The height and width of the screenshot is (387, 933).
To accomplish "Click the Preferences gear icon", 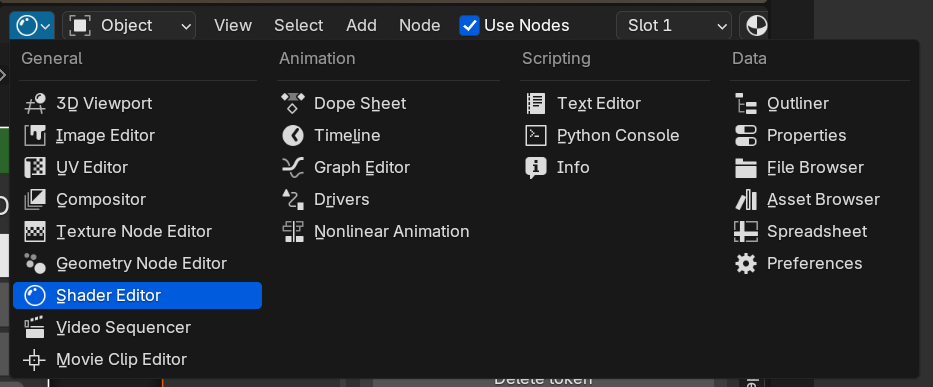I will tap(746, 264).
